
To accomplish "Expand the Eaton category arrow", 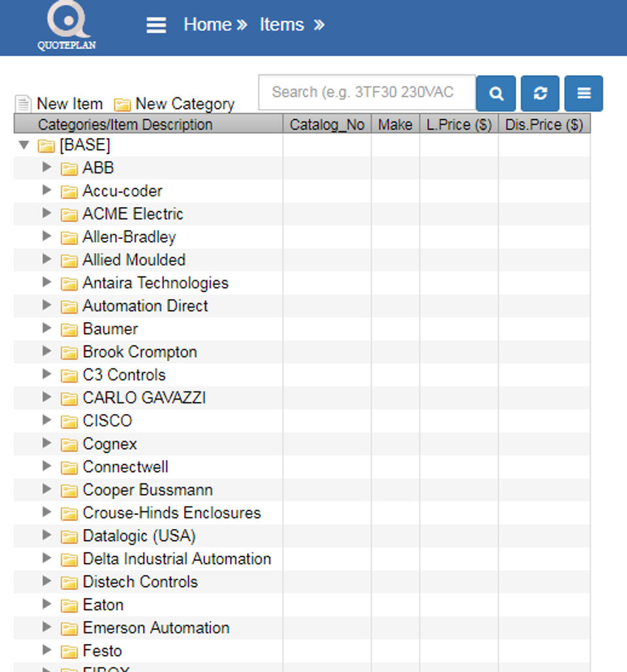I will click(47, 604).
